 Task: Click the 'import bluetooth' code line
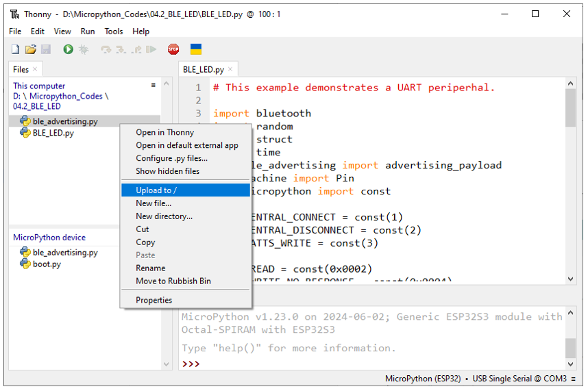(x=262, y=114)
